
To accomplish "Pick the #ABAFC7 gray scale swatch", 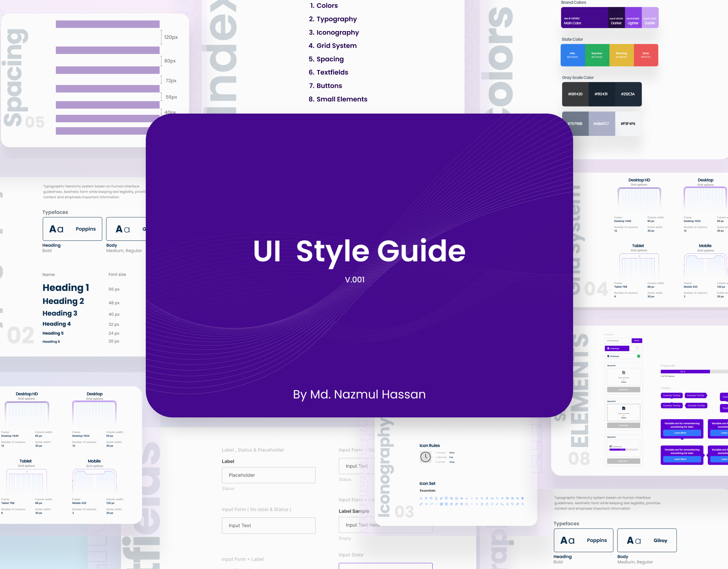I will pyautogui.click(x=602, y=124).
